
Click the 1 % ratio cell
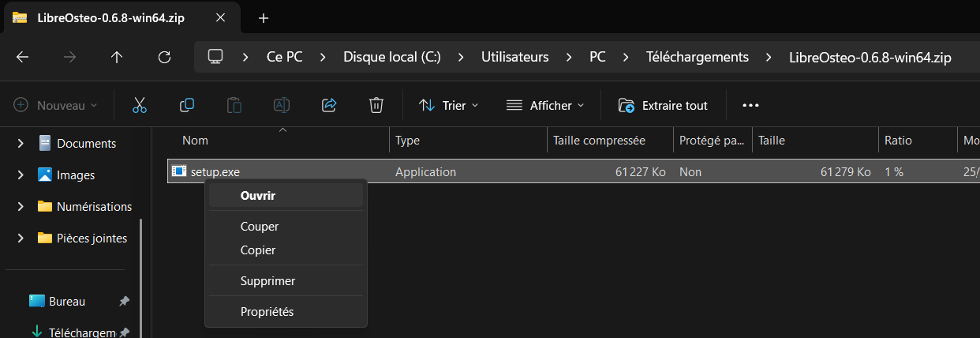click(894, 171)
